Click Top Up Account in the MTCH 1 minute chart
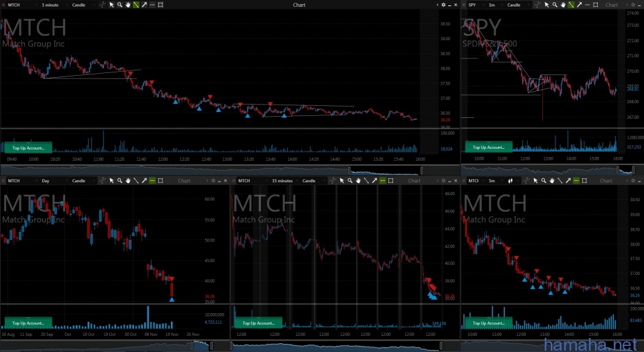This screenshot has width=644, height=352. pyautogui.click(x=28, y=148)
